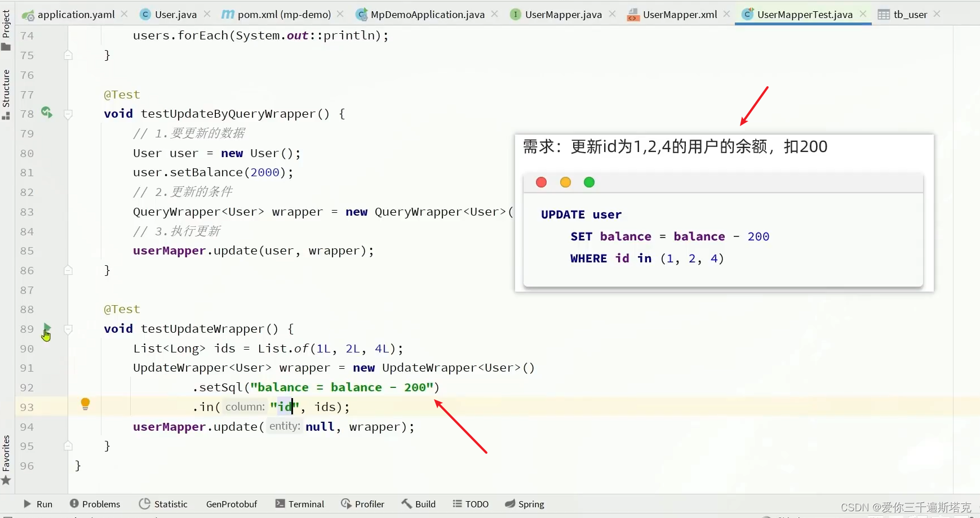Click the run test gutter icon at line 89
This screenshot has height=518, width=980.
coord(47,328)
